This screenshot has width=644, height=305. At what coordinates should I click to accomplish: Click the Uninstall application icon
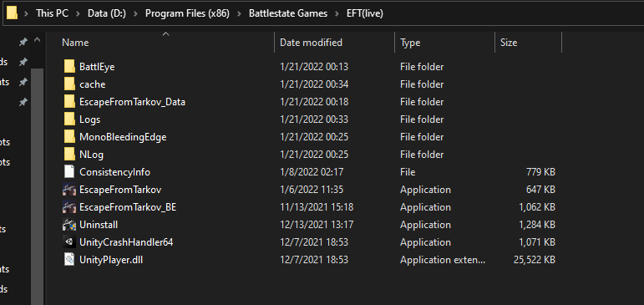69,225
